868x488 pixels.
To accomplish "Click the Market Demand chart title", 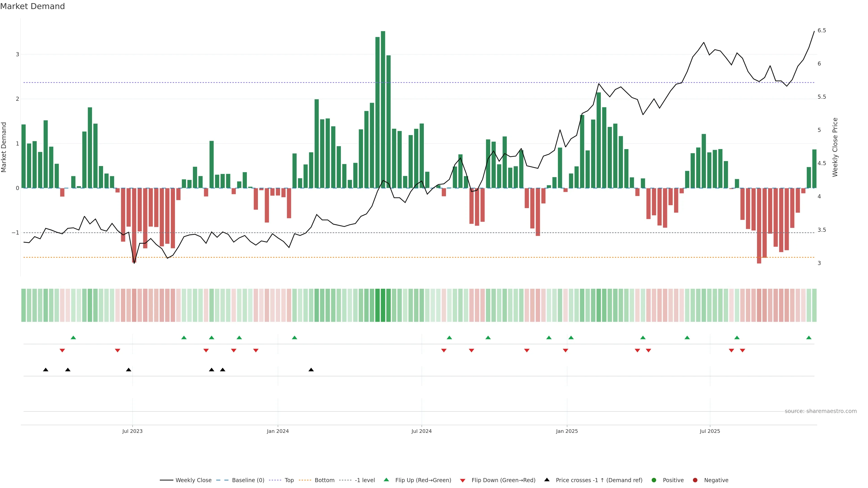I will point(32,6).
